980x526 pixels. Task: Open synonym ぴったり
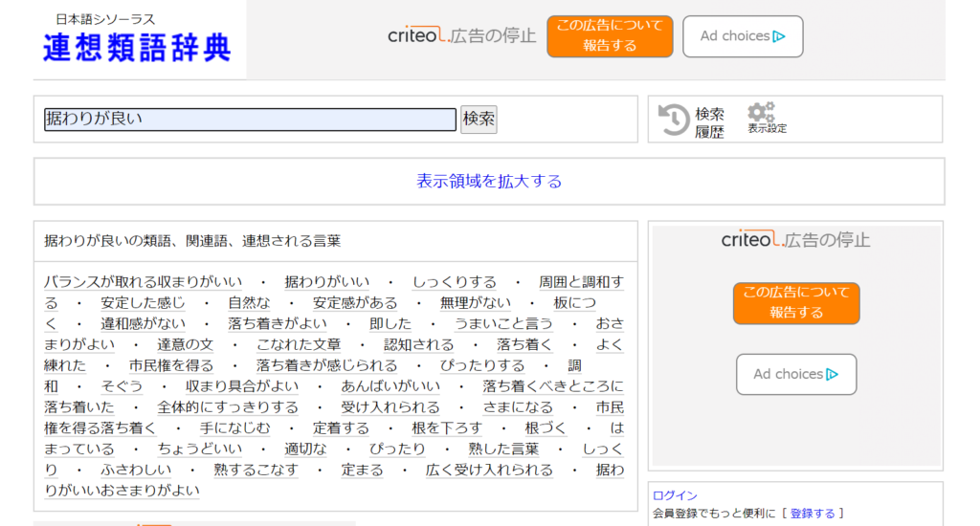pos(397,449)
